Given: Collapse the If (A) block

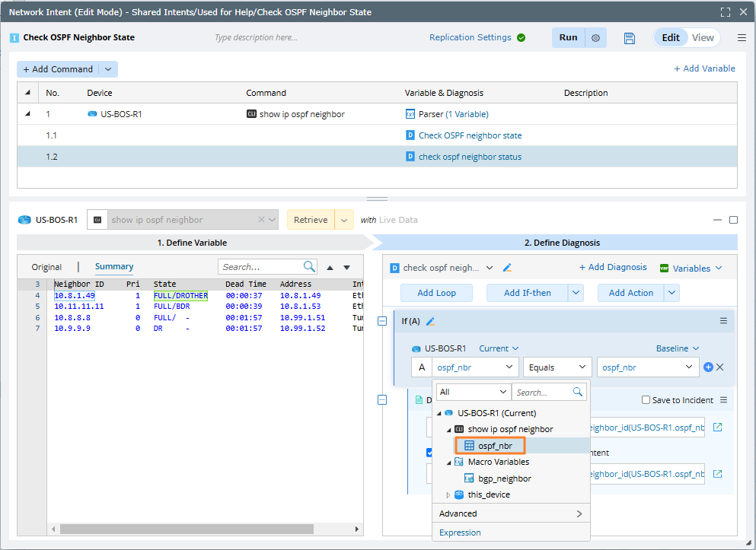Looking at the screenshot, I should 382,322.
